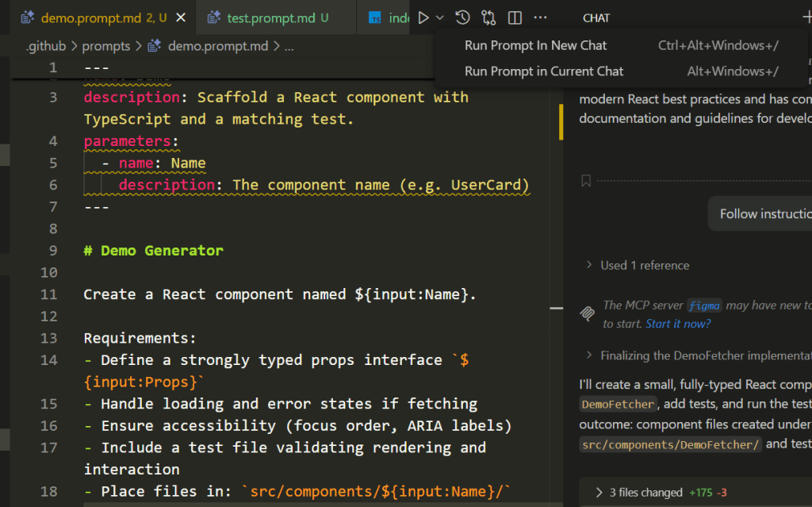Open the local history icon in the toolbar
This screenshot has width=812, height=507.
tap(461, 17)
